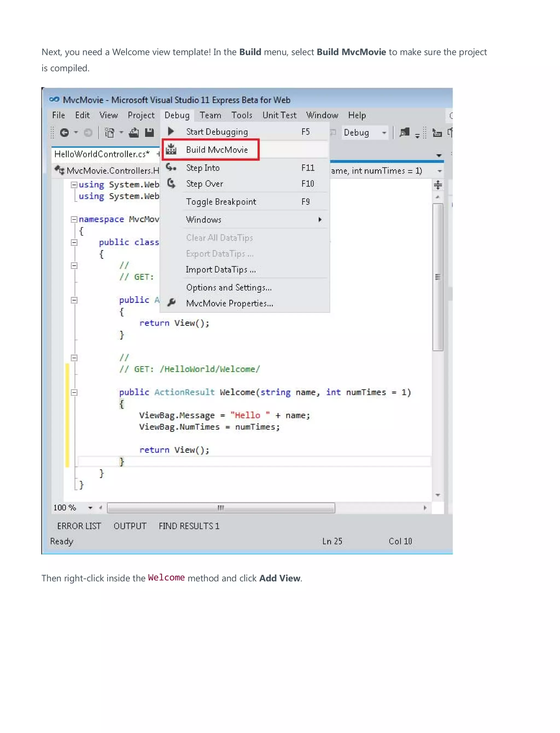Open the toolbar overflow options arrow
The width and height of the screenshot is (560, 733).
[417, 136]
